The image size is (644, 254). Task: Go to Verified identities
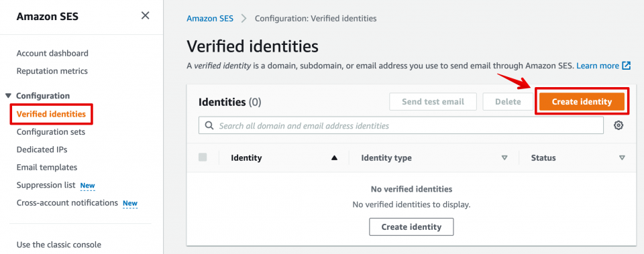click(x=52, y=114)
